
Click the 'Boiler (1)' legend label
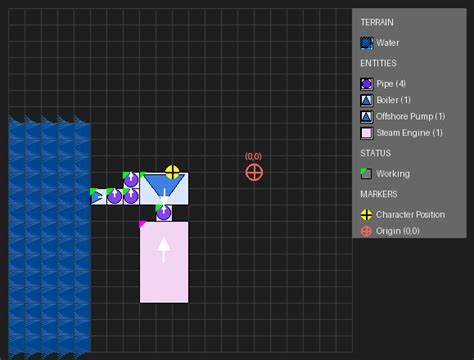point(393,100)
